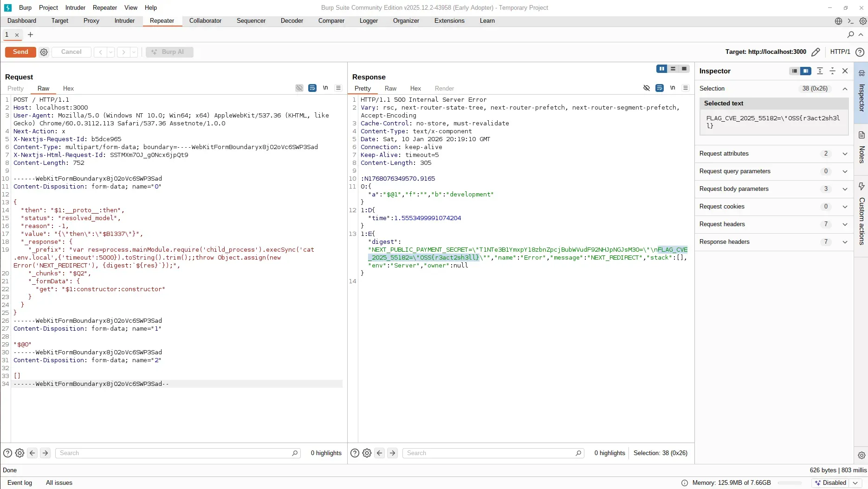Click the search icon above the Repeater tabs
Screen dimensions: 868x489
(x=850, y=34)
